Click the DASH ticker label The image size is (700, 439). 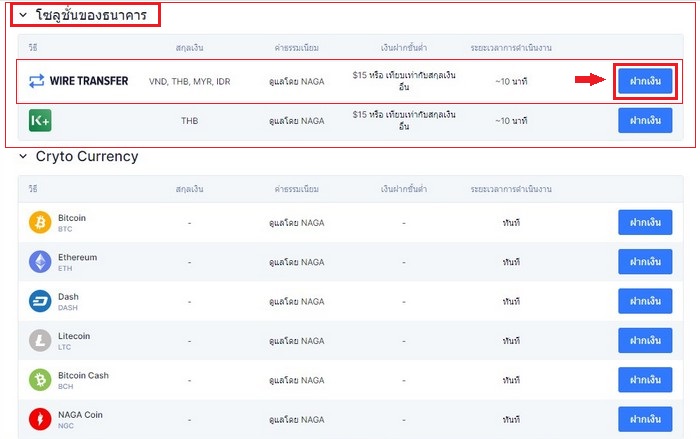click(x=68, y=308)
